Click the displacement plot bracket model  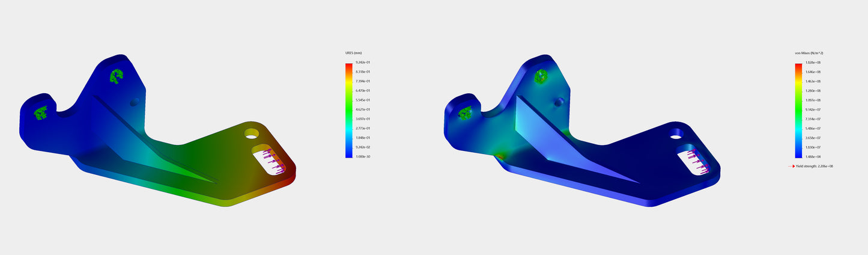click(x=157, y=131)
